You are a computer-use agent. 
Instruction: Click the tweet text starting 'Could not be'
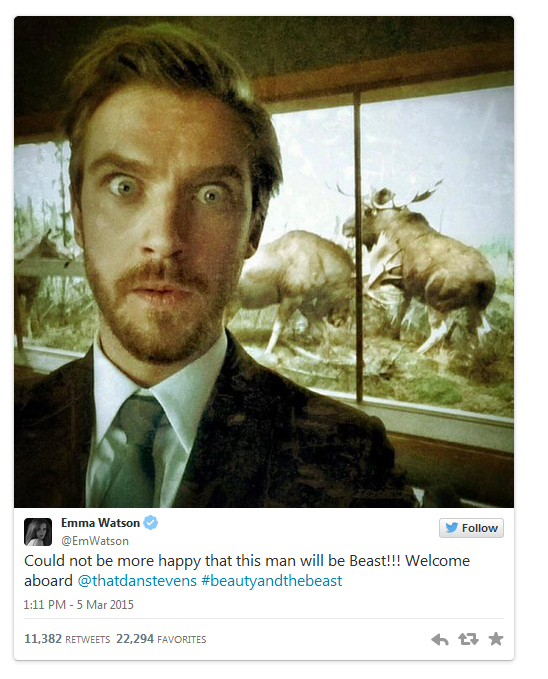click(247, 571)
